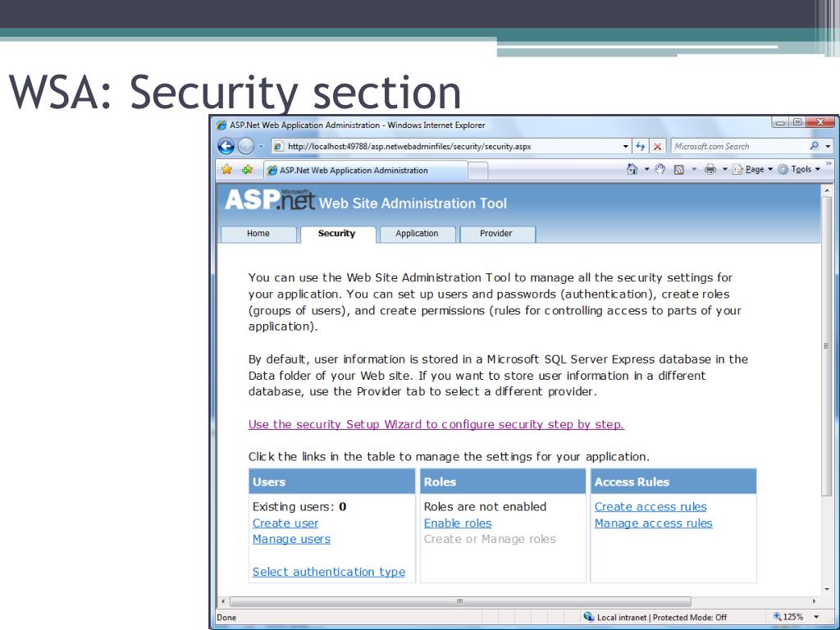
Task: Click horizontal scrollbar right arrow
Action: (x=815, y=601)
